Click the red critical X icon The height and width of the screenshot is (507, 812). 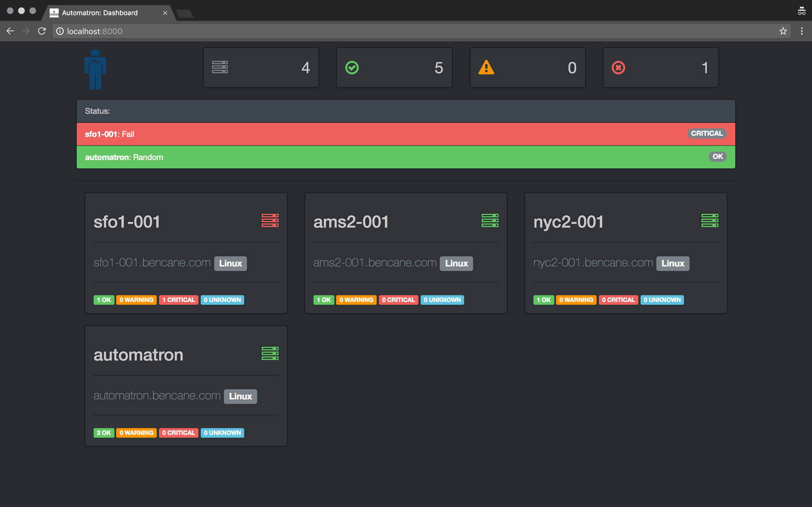click(618, 68)
